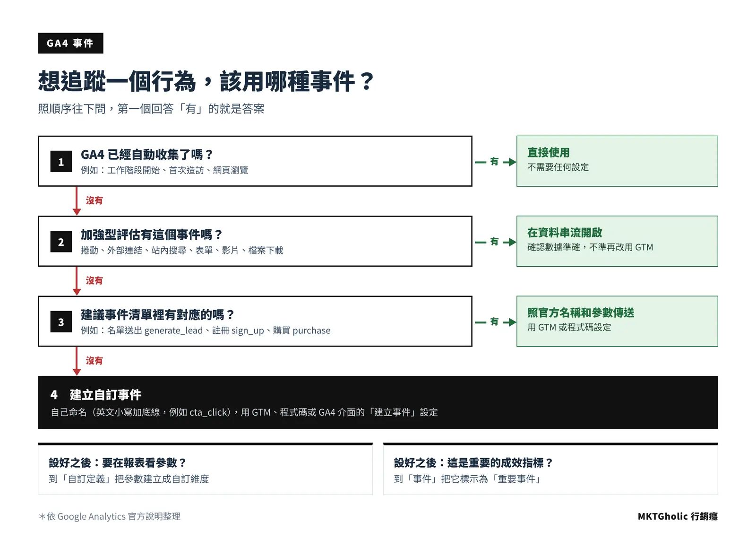Click '不需要任何設定' in the green box
The height and width of the screenshot is (548, 756).
[x=558, y=167]
